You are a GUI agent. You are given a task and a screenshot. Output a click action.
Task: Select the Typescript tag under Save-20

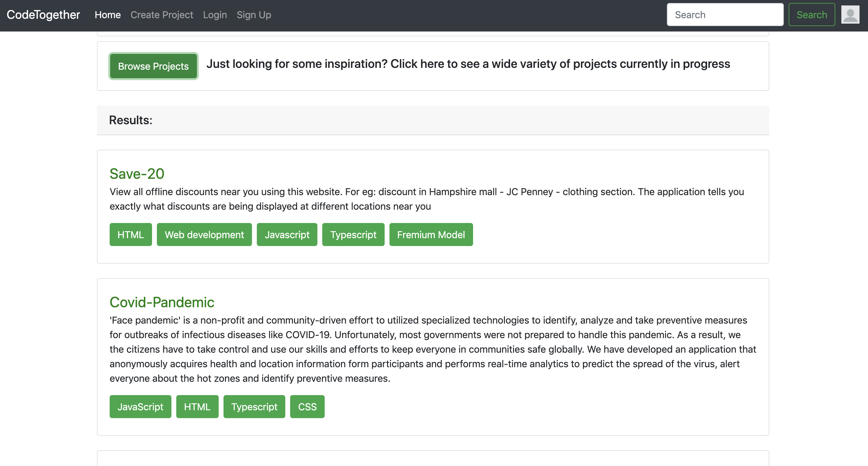coord(353,234)
